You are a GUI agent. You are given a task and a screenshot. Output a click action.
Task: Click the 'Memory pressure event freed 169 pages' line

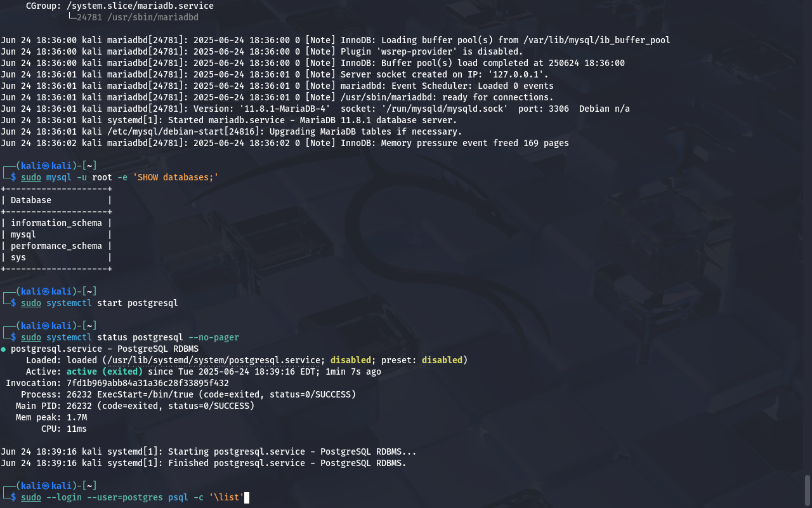(285, 143)
